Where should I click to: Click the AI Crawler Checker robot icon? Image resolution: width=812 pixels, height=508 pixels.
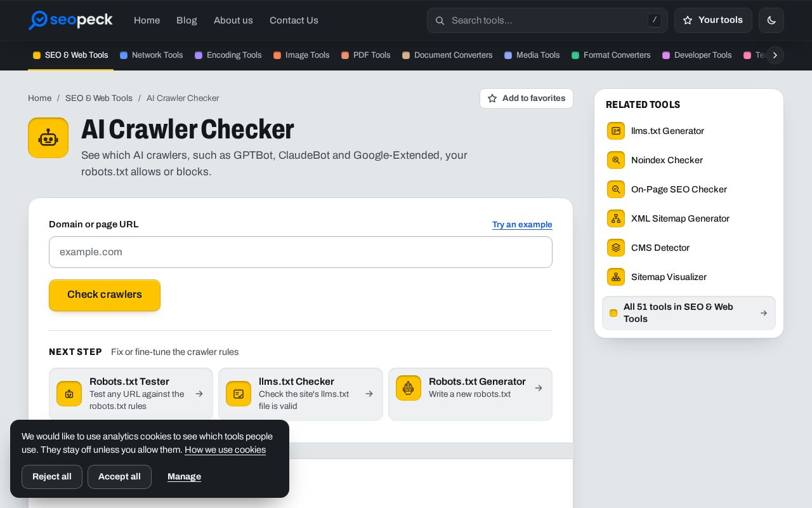[48, 138]
